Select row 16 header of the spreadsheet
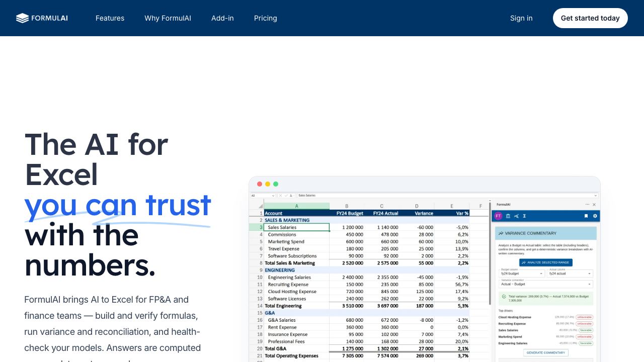Viewport: 644px width, 362px height. click(256, 320)
